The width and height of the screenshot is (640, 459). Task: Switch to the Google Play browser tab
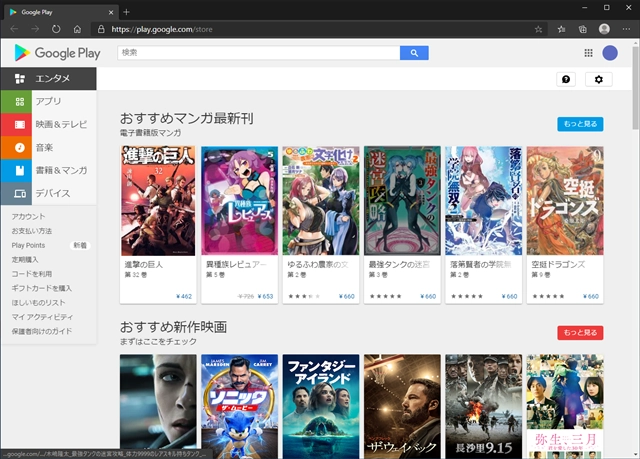pos(61,12)
